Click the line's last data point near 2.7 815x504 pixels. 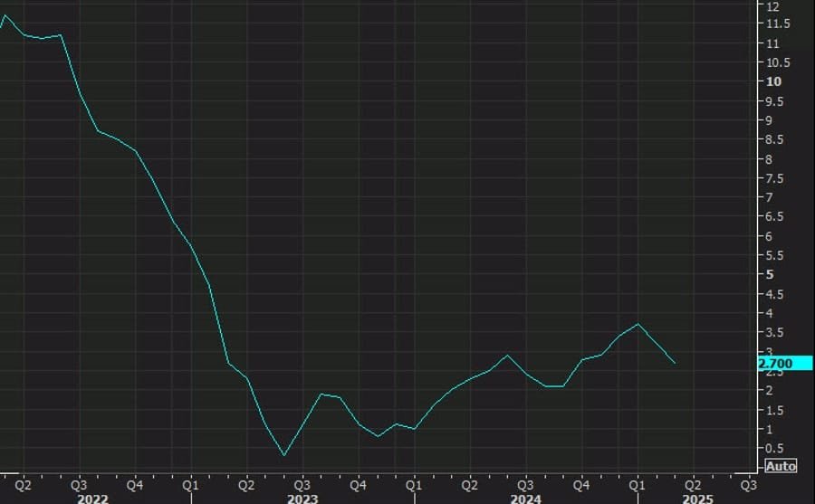(675, 363)
